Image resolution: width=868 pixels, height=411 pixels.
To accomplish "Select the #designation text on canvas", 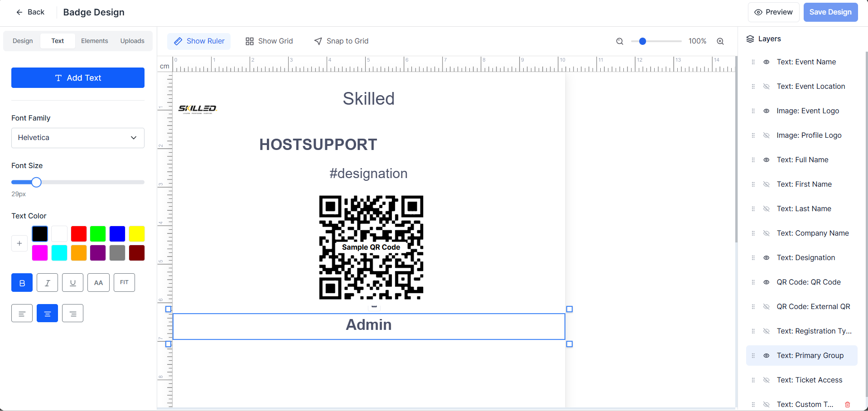I will (368, 174).
